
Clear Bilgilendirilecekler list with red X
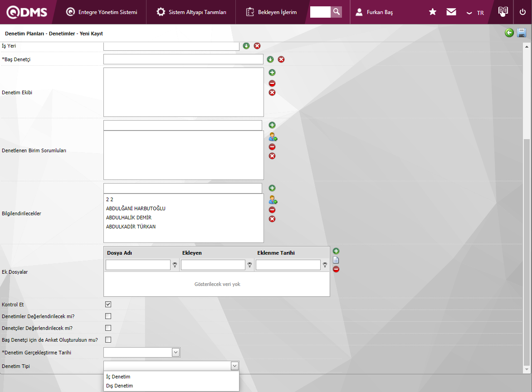(272, 219)
